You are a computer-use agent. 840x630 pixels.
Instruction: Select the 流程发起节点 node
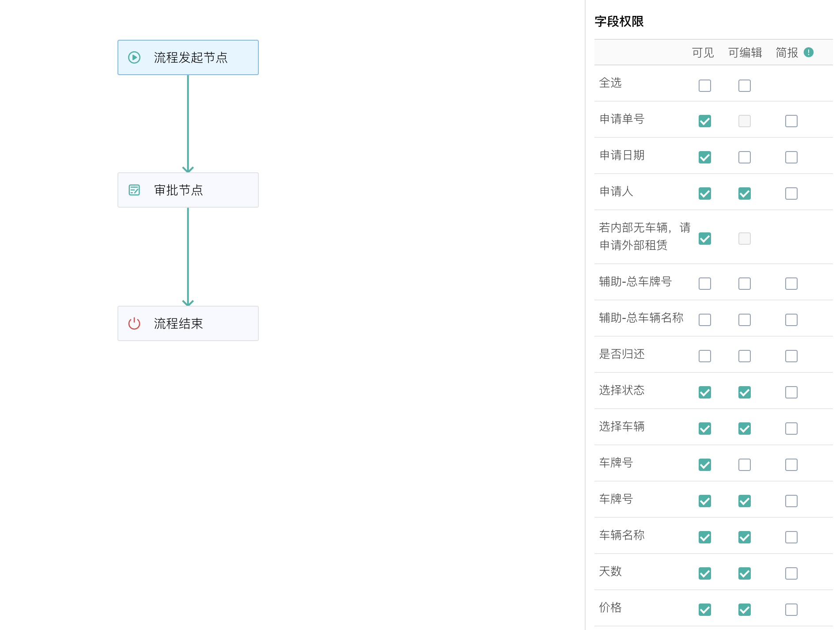click(x=188, y=57)
